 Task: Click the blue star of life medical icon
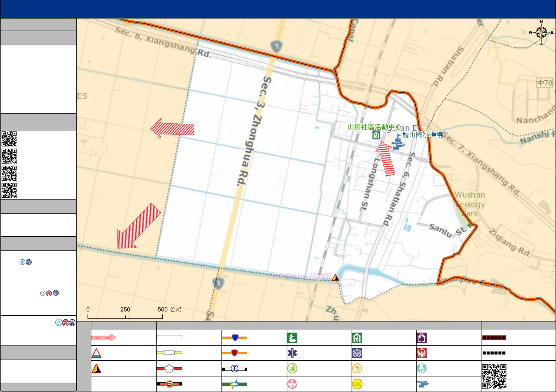292,353
